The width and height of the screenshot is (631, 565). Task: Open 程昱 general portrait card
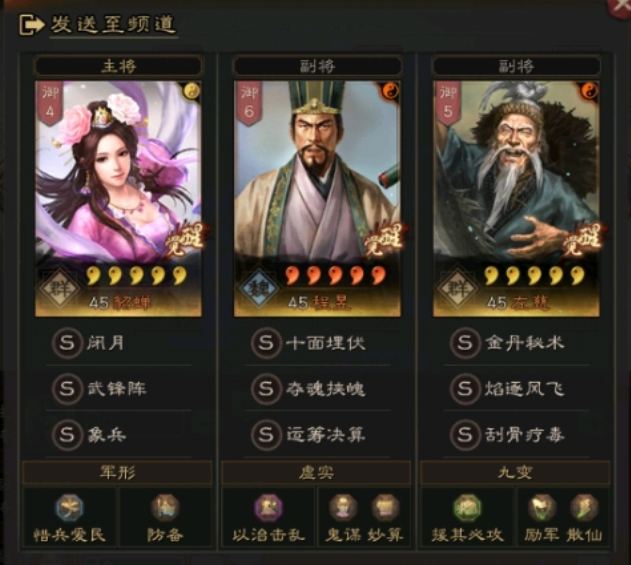(x=317, y=199)
